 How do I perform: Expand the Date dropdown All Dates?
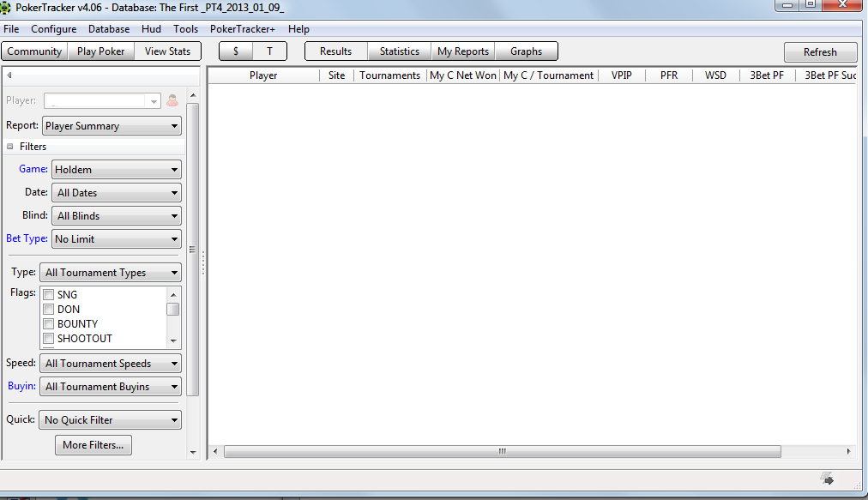[117, 193]
